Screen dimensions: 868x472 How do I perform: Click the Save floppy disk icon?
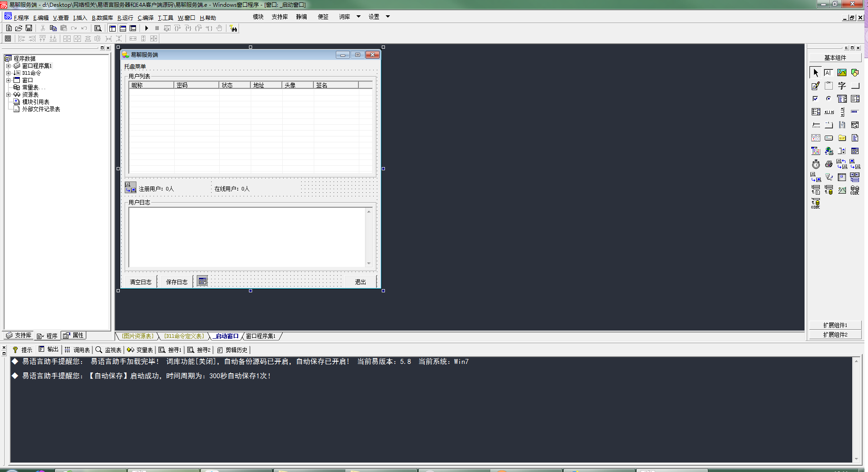click(29, 28)
